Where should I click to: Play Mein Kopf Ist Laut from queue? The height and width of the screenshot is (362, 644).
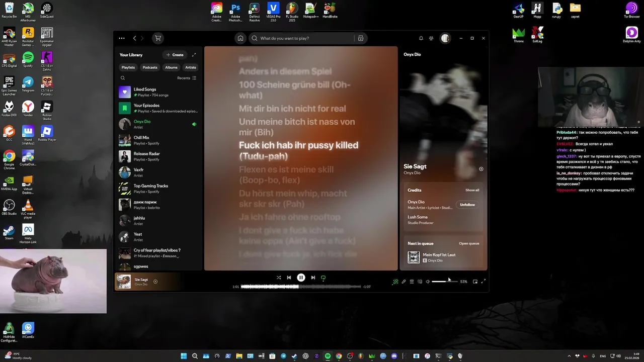click(x=443, y=257)
